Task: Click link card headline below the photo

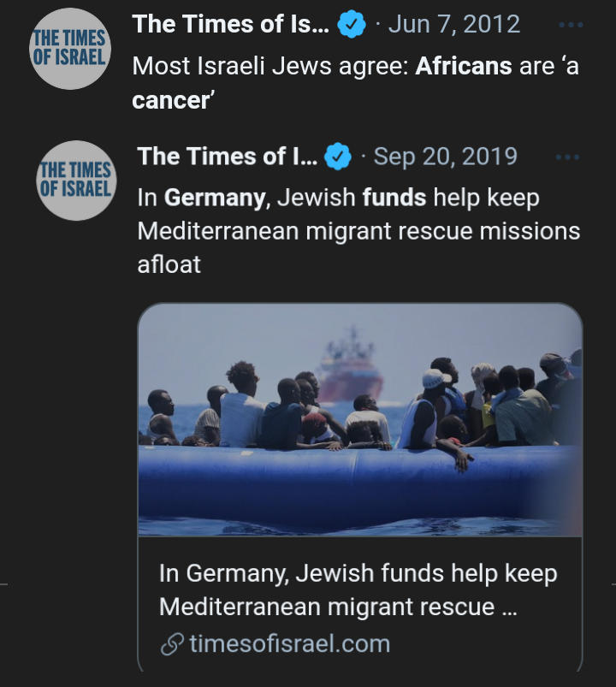Action: tap(358, 590)
